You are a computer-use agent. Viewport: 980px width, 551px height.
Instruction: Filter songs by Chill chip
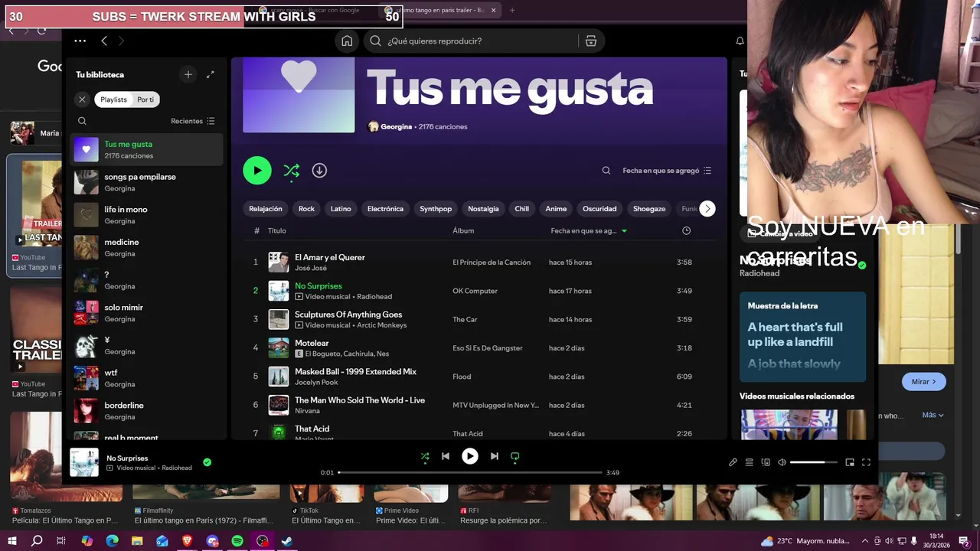coord(521,209)
